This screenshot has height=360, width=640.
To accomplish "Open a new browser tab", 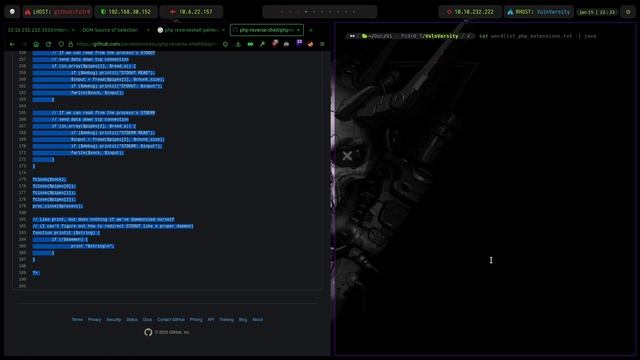I will point(311,30).
